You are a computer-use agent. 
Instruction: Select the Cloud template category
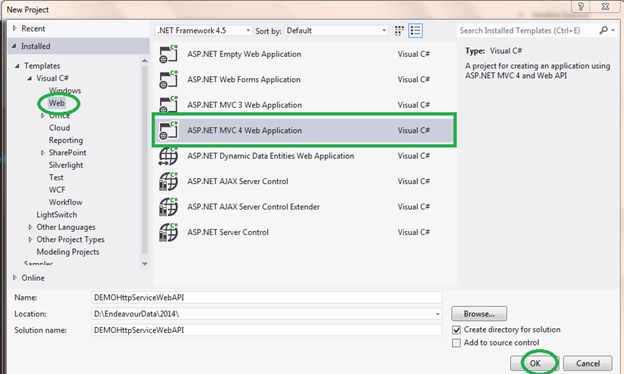pos(59,128)
